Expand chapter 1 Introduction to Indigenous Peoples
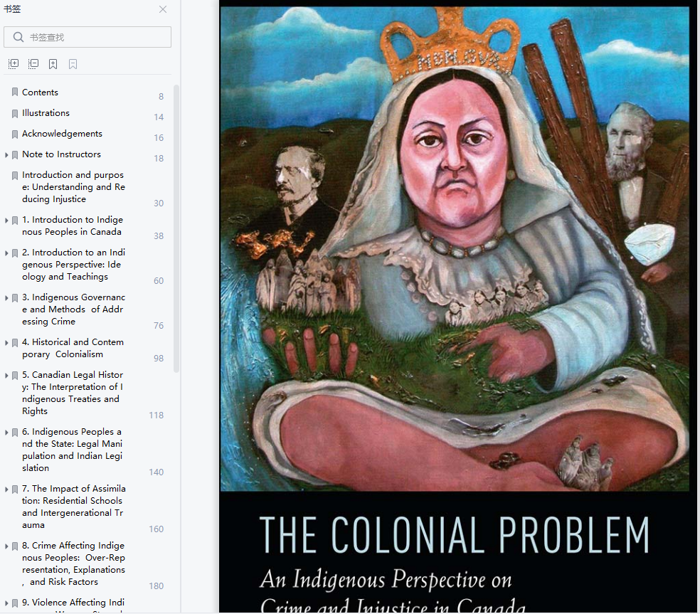The width and height of the screenshot is (700, 614). pyautogui.click(x=6, y=220)
